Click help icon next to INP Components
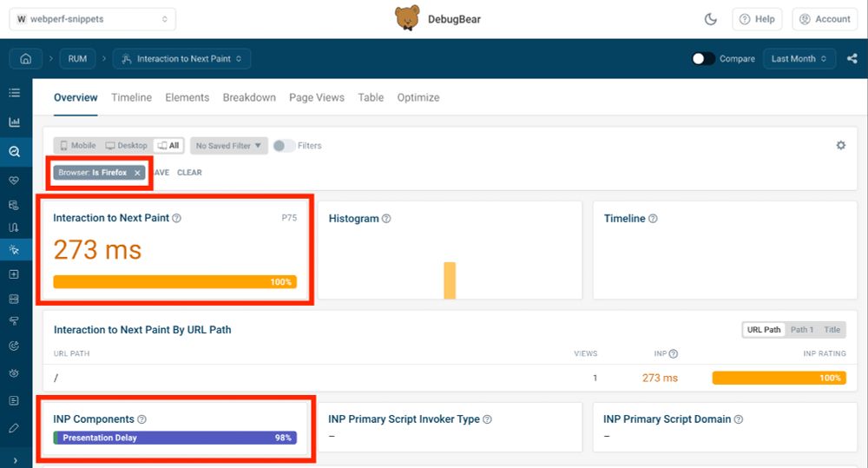This screenshot has width=868, height=468. tap(141, 419)
